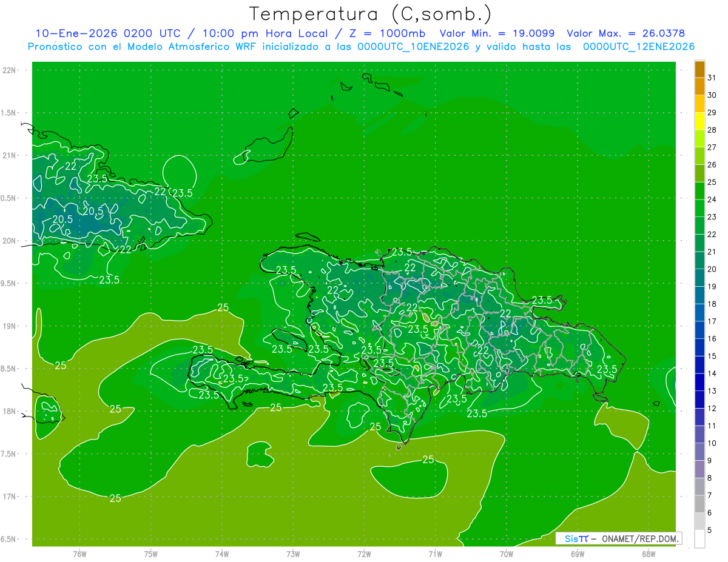Click the dark blue swatch between 13 and 14
The height and width of the screenshot is (562, 728).
tap(700, 382)
